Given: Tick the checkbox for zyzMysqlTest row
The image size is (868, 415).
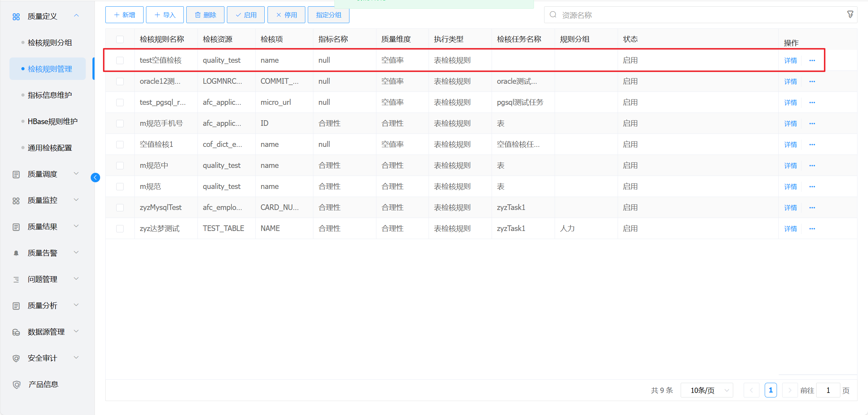Looking at the screenshot, I should [x=120, y=207].
